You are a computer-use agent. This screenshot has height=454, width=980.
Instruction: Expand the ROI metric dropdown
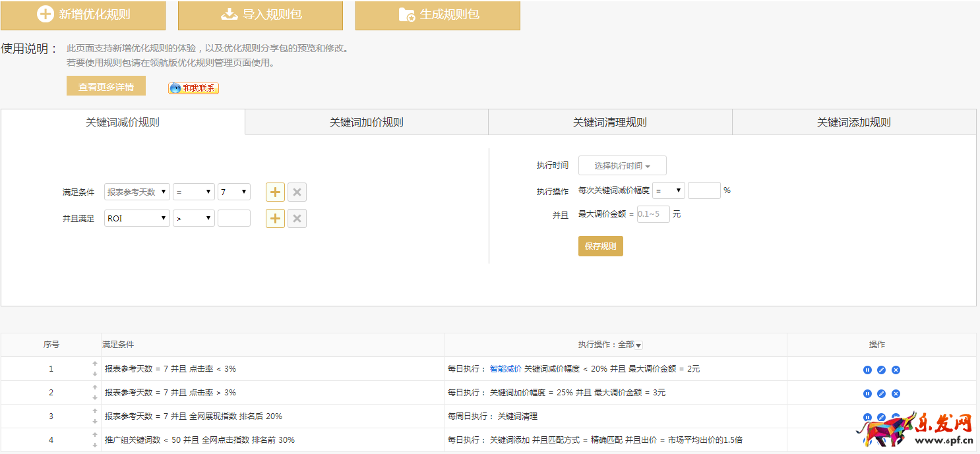137,218
